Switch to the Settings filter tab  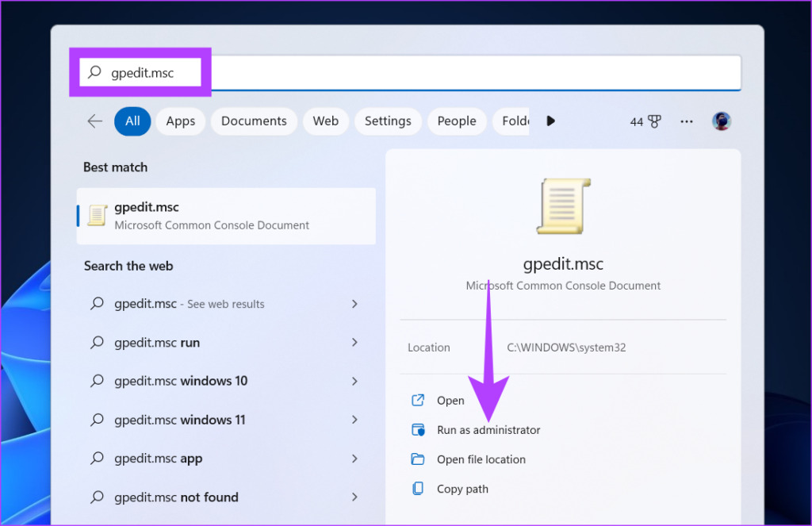pos(388,121)
